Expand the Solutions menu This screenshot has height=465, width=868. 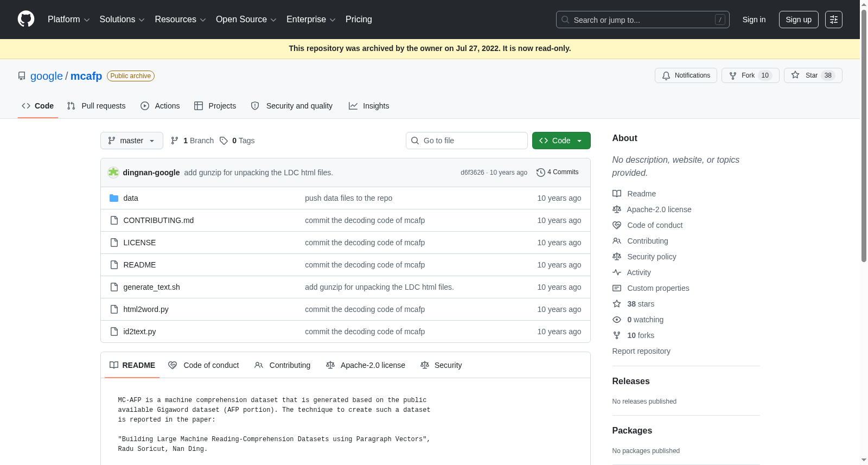click(122, 20)
